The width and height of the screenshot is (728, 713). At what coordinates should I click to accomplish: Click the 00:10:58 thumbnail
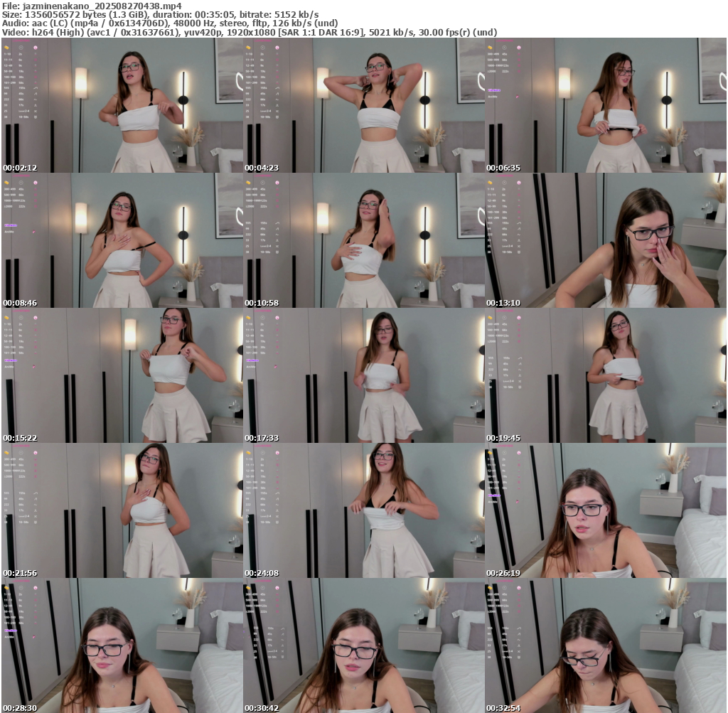(x=364, y=240)
